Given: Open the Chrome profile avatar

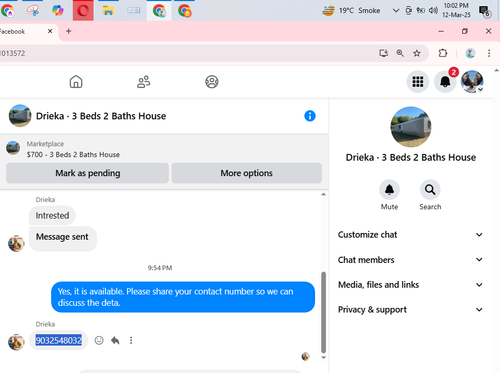Looking at the screenshot, I should (470, 53).
